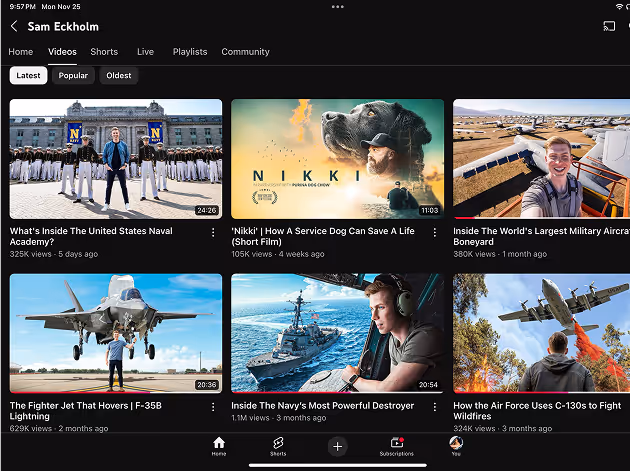This screenshot has height=471, width=630.
Task: Go to Home in bottom navigation
Action: (219, 446)
